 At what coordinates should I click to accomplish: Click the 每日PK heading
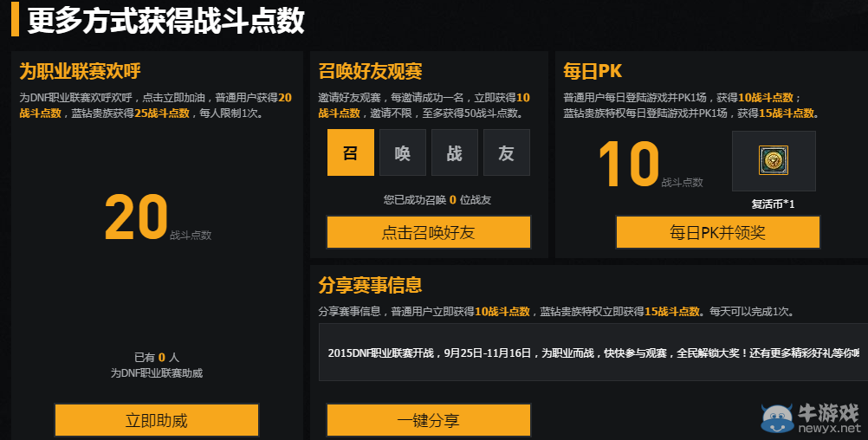[593, 71]
